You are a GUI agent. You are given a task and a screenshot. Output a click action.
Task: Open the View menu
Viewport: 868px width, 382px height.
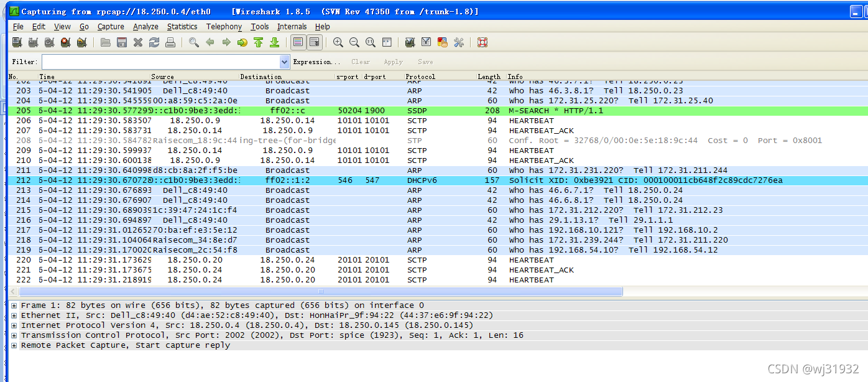(62, 27)
